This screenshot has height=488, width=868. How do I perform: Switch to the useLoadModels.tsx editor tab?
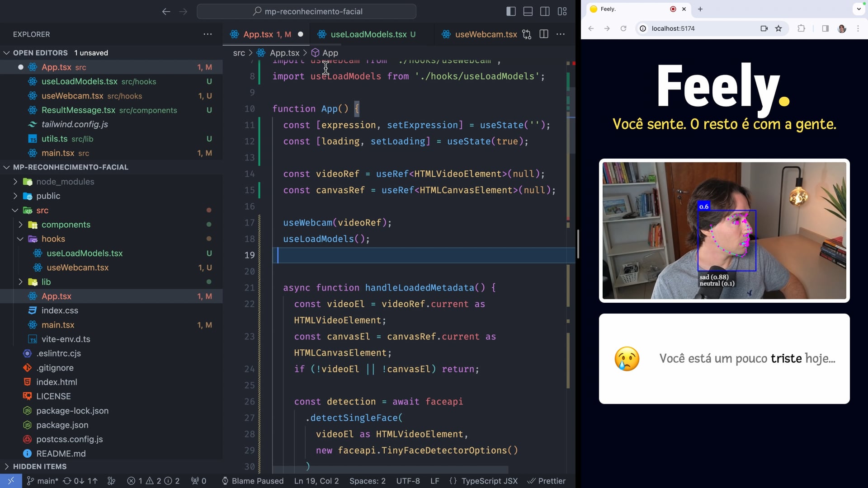368,34
